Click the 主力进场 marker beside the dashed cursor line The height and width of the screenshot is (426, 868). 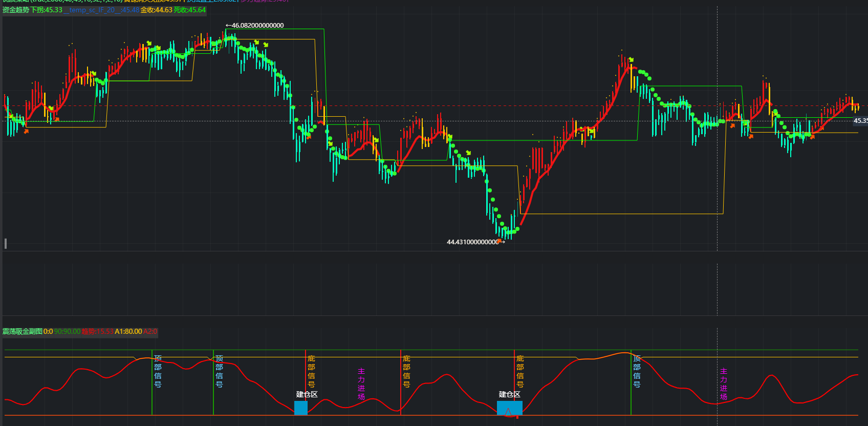pos(724,384)
